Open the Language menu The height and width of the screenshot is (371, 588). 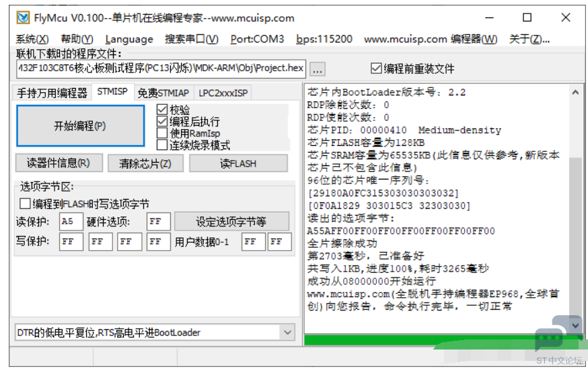(x=129, y=39)
